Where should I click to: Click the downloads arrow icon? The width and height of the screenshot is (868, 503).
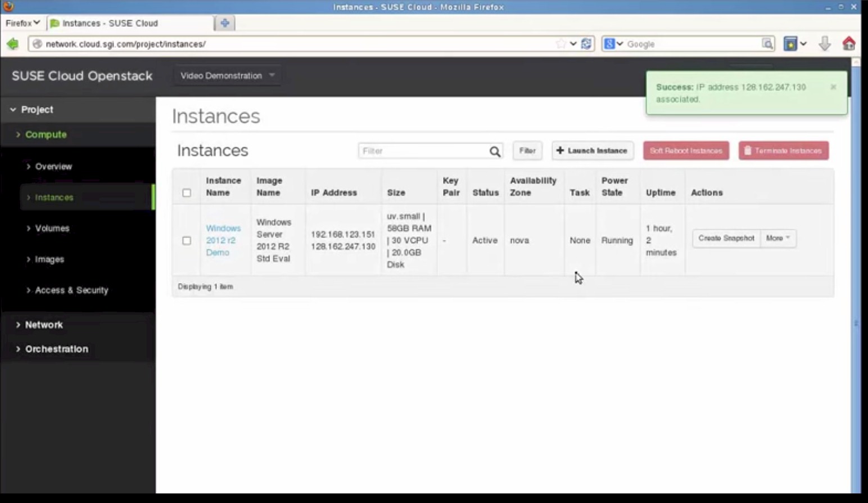tap(824, 43)
